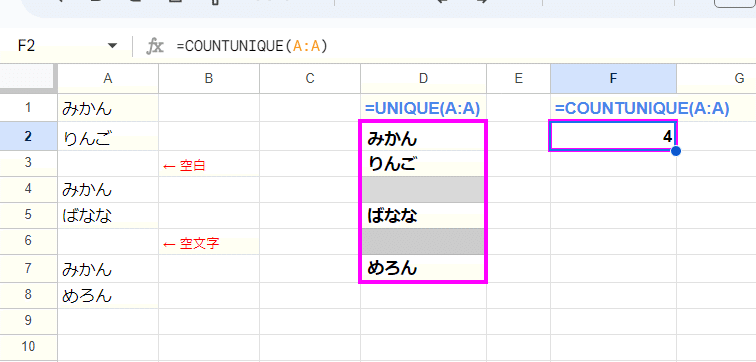Select column C header
Viewport: 756px width, 362px height.
(x=310, y=79)
